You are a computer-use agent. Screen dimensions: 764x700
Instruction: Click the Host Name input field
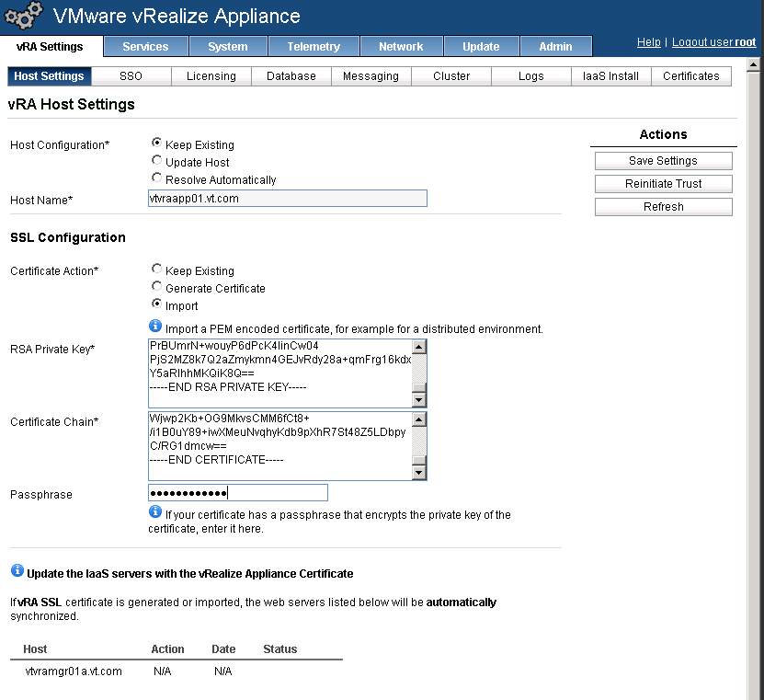[x=288, y=199]
